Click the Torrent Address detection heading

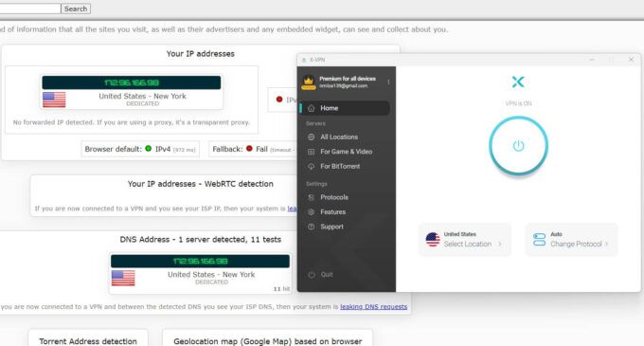[88, 341]
